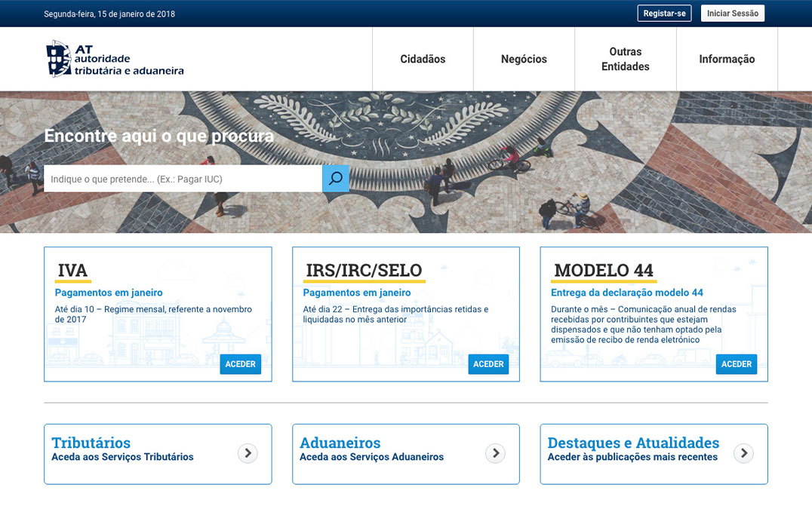The height and width of the screenshot is (509, 812).
Task: Click ACEDER in the IRS/IRC/SELO card
Action: coord(488,364)
